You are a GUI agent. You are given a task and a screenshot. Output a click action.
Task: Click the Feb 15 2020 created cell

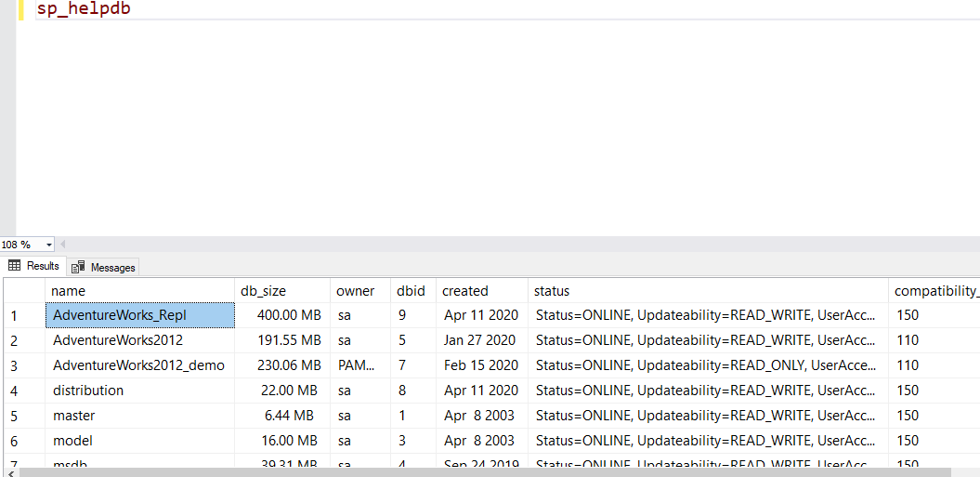[482, 365]
